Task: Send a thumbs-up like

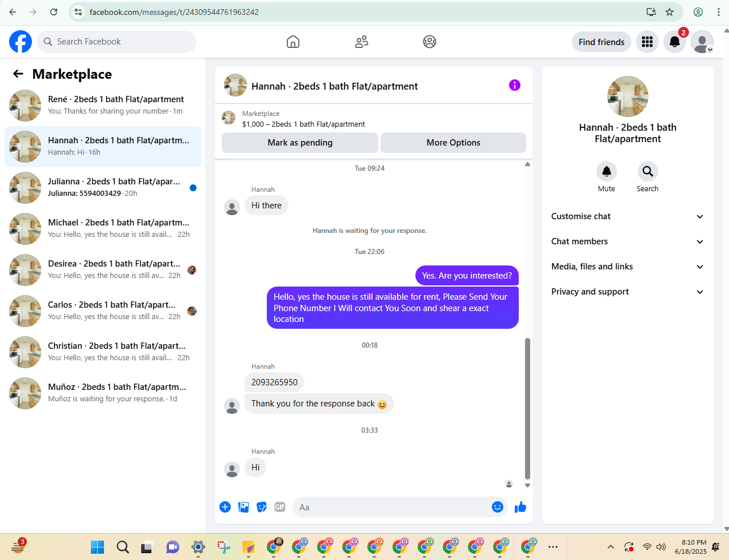Action: pyautogui.click(x=520, y=507)
